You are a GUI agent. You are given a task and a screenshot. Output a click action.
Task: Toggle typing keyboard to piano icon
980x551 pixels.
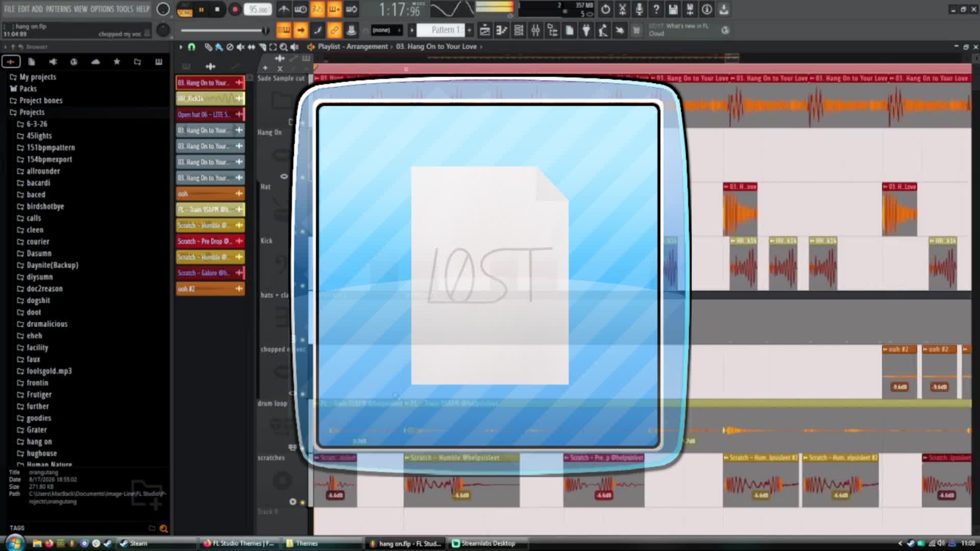coord(284,31)
